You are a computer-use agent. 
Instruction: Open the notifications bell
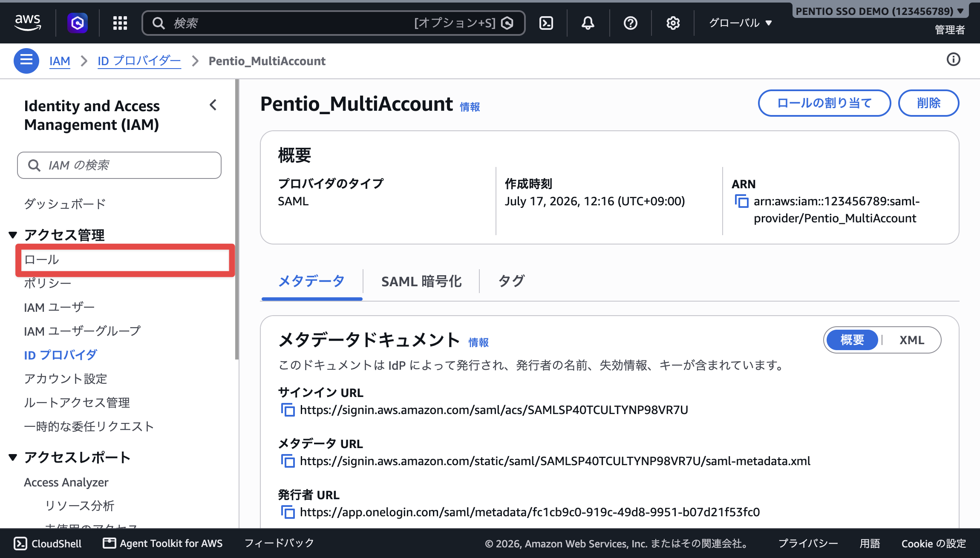click(588, 23)
